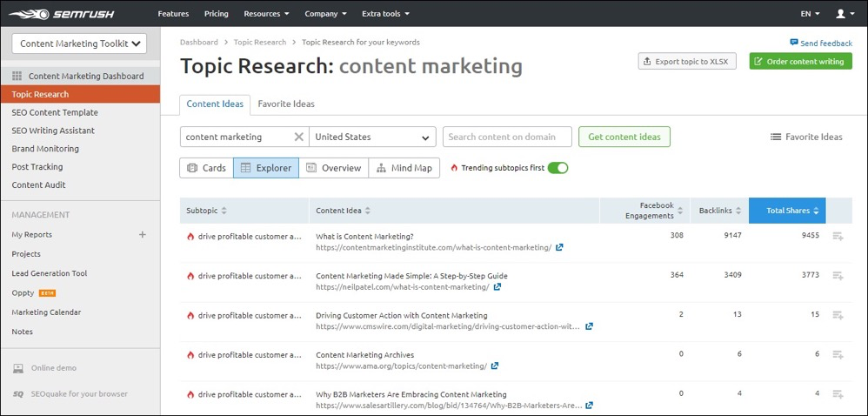868x416 pixels.
Task: Open Lead Generation Tool
Action: point(50,273)
